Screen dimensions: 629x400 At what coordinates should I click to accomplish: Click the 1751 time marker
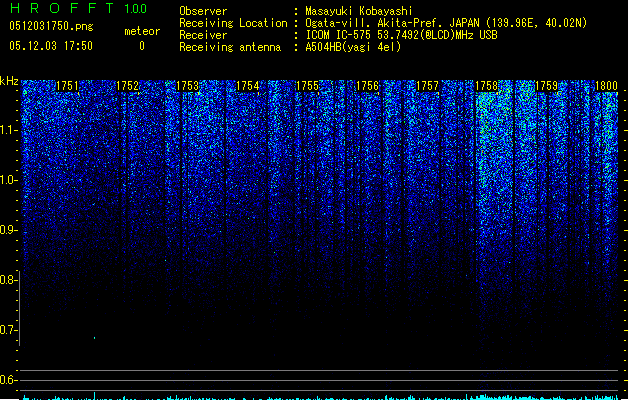point(67,86)
